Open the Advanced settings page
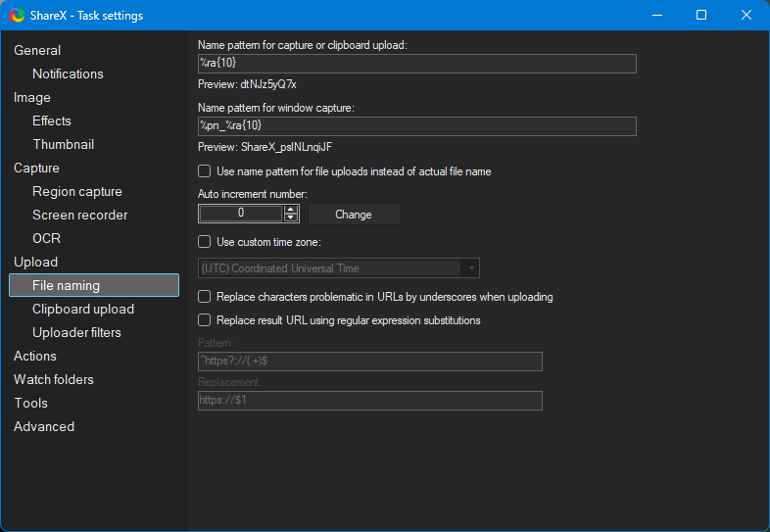This screenshot has height=532, width=770. (44, 426)
